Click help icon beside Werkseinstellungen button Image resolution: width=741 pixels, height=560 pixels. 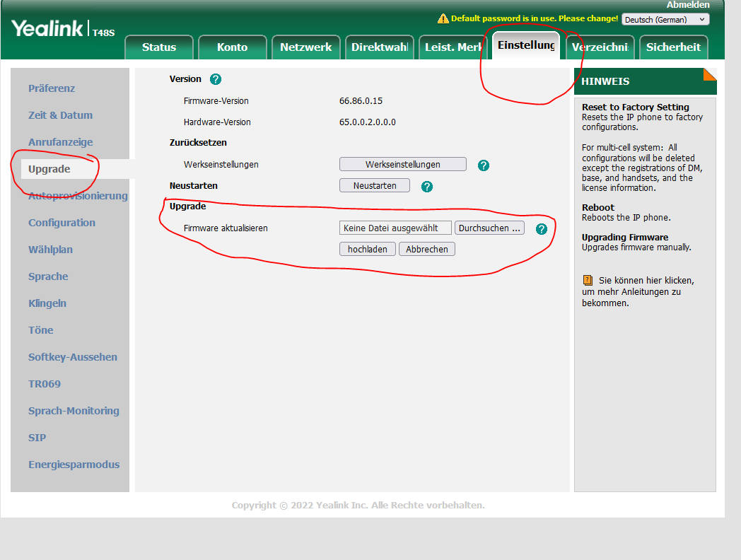pyautogui.click(x=484, y=165)
